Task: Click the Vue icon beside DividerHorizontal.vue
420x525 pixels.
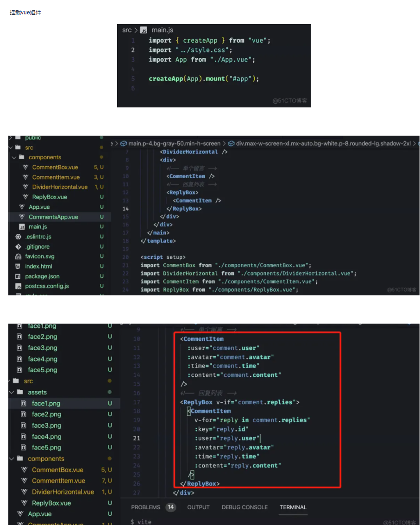Action: 25,187
